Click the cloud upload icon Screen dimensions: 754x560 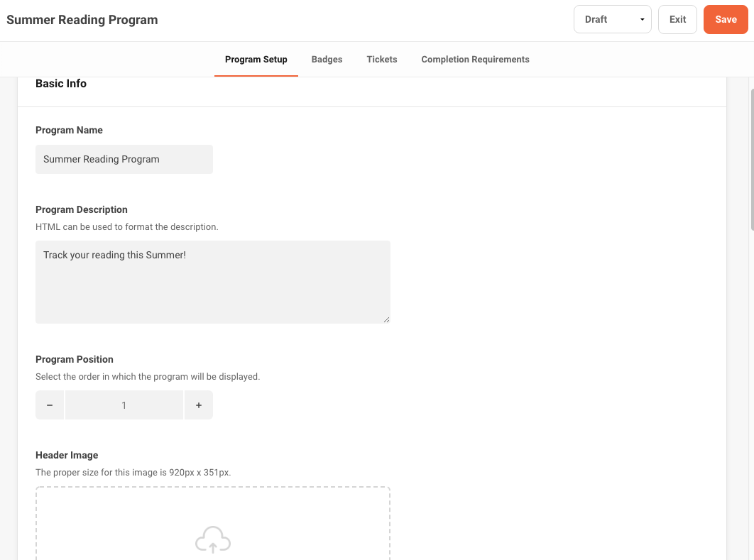pos(212,539)
